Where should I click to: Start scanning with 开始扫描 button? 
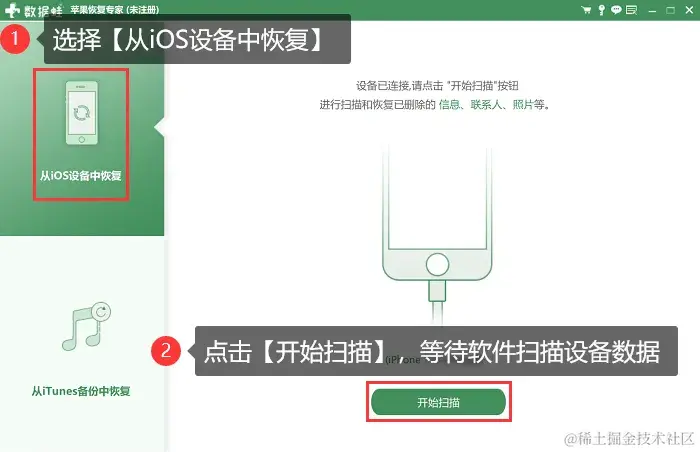438,402
